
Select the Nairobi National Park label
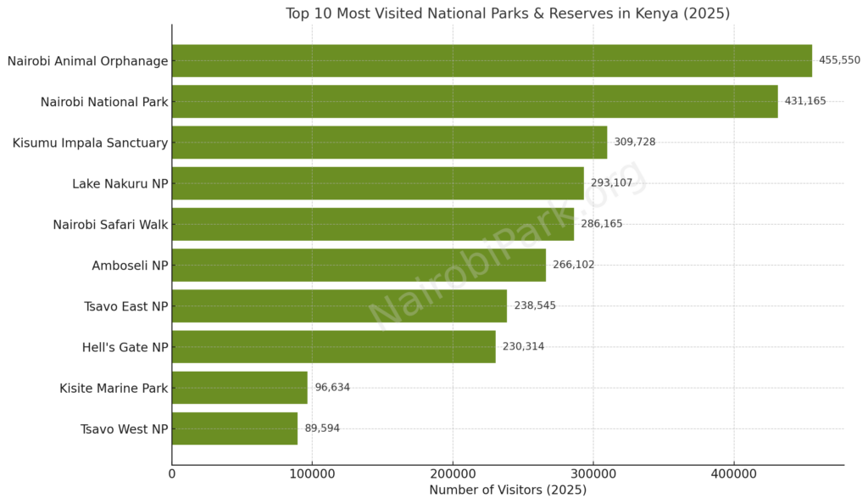pyautogui.click(x=104, y=102)
